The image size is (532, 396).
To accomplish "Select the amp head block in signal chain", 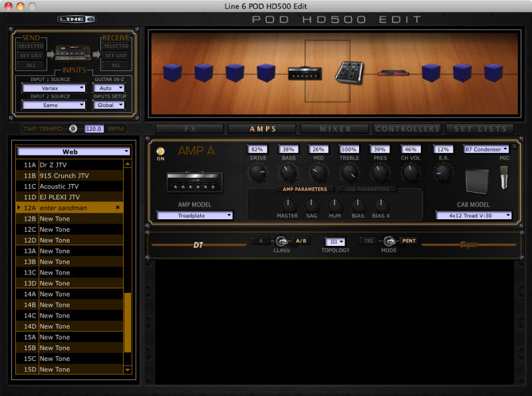I will [305, 74].
